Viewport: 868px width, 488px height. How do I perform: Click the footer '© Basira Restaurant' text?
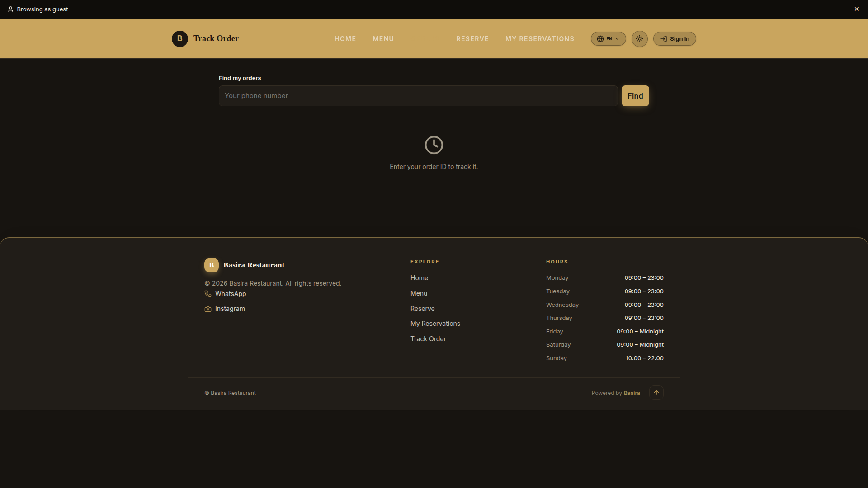(230, 393)
